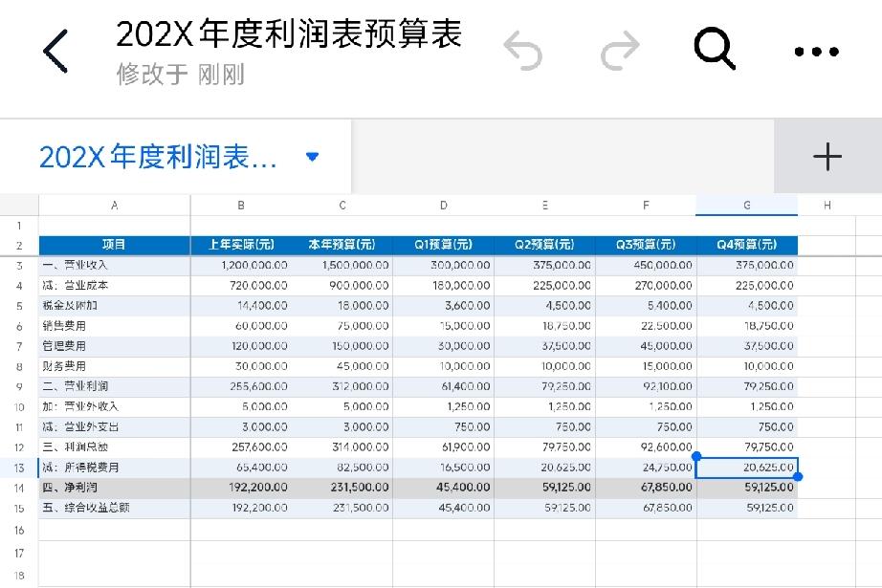Click value 45,400.00 in row 15
Viewport: 882px width, 588px height.
point(464,509)
